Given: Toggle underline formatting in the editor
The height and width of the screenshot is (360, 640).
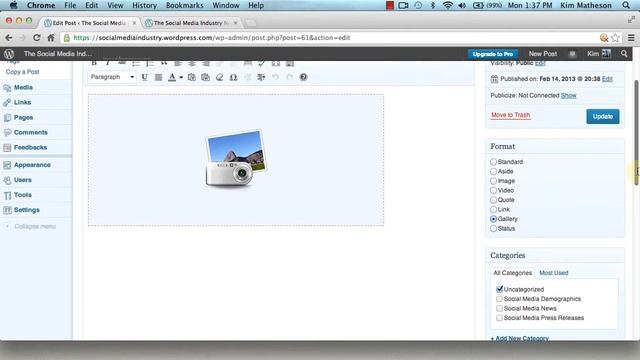Looking at the screenshot, I should pyautogui.click(x=144, y=77).
